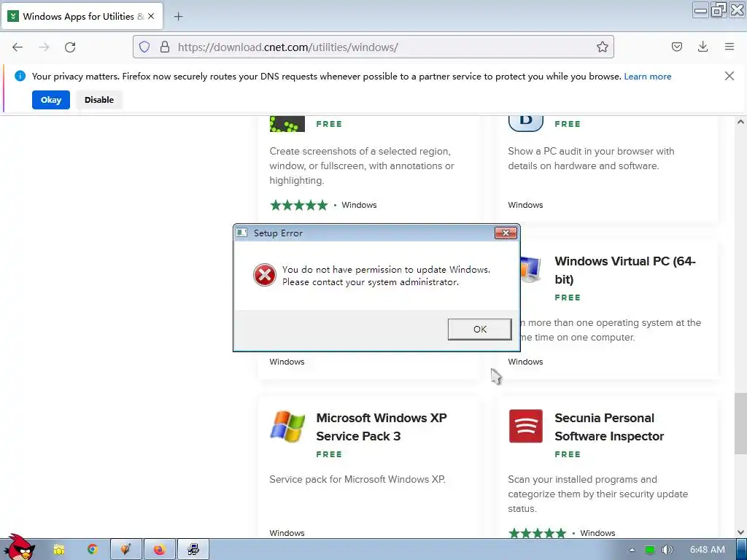This screenshot has width=747, height=560.
Task: Click the 6:48 AM taskbar clock
Action: coord(708,550)
